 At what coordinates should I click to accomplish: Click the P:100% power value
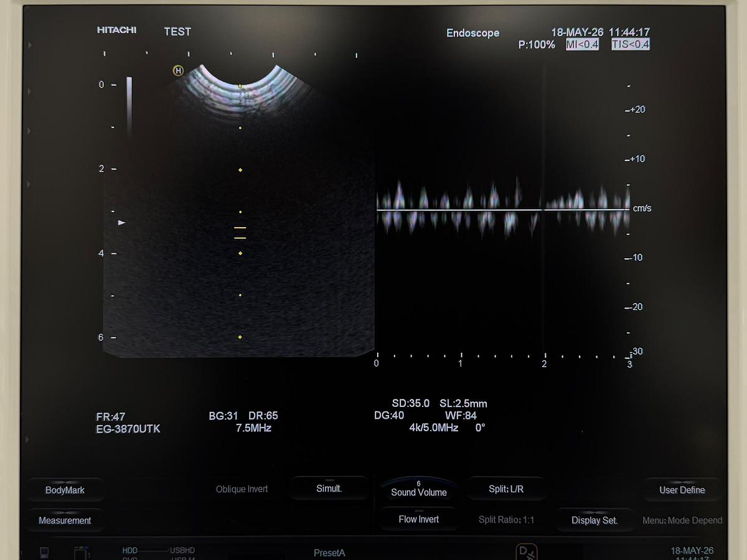[537, 45]
